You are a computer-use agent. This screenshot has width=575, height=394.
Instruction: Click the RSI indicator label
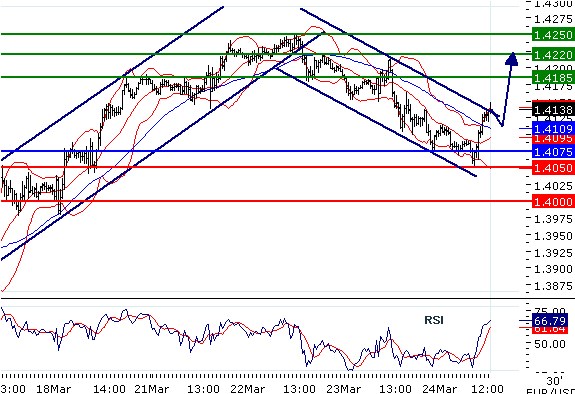click(x=434, y=320)
